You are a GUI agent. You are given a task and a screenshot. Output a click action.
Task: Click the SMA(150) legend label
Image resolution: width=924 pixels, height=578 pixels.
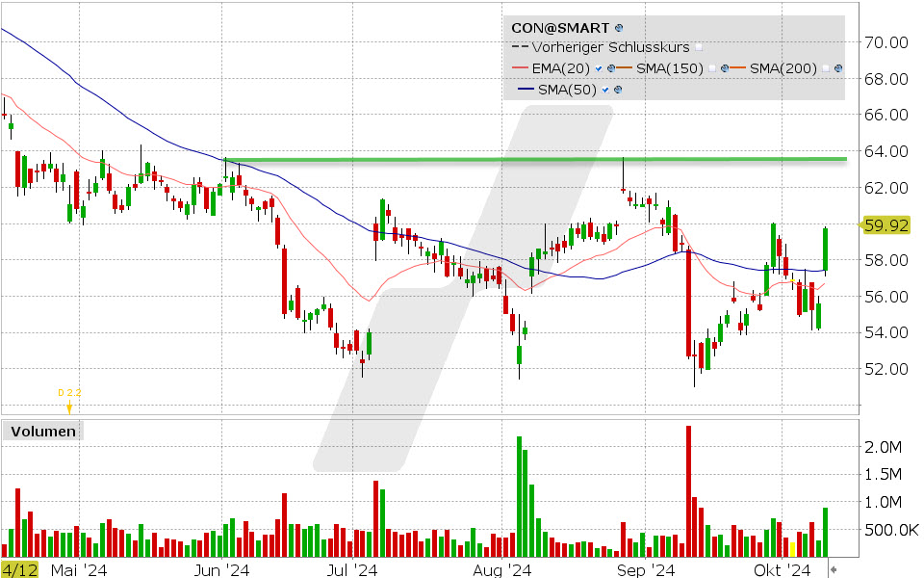(x=670, y=68)
